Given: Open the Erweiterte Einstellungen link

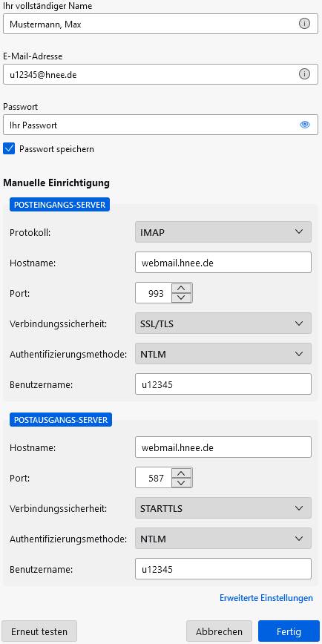Looking at the screenshot, I should pos(266,598).
